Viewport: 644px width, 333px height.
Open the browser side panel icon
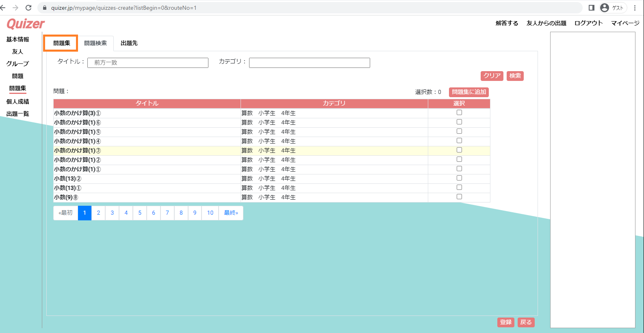[592, 8]
